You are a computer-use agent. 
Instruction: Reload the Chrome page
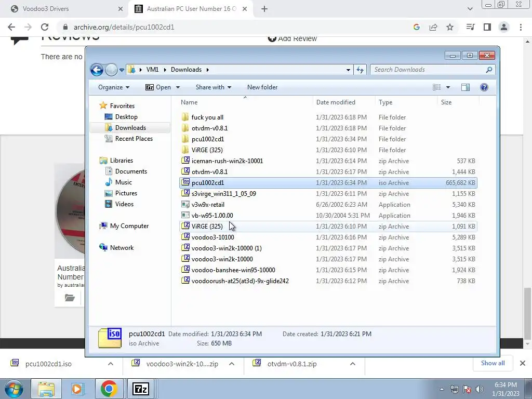click(x=45, y=27)
